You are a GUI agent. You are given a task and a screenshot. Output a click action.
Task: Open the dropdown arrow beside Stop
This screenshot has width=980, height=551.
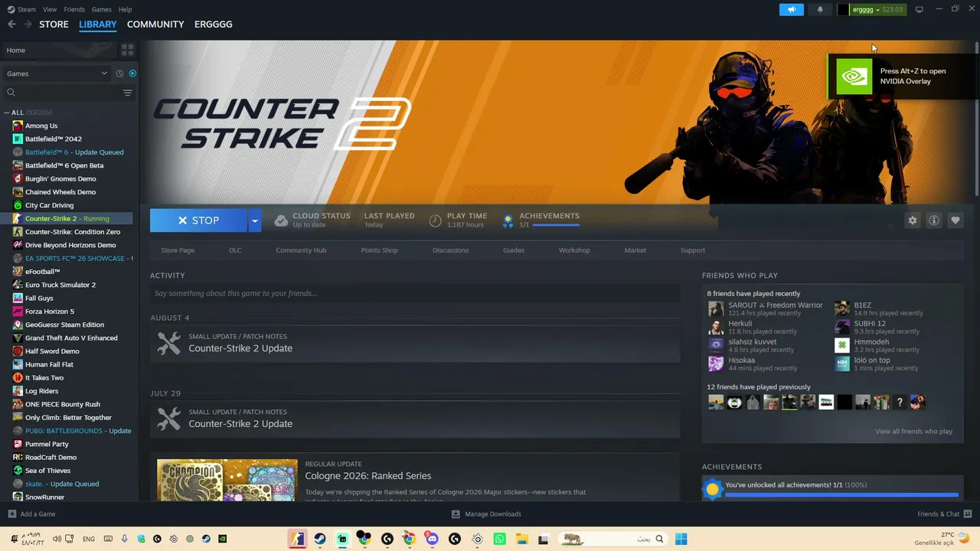pos(255,220)
